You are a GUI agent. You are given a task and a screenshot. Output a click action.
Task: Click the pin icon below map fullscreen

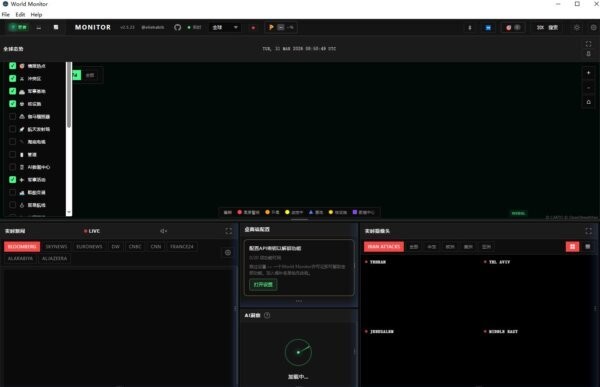tap(589, 54)
